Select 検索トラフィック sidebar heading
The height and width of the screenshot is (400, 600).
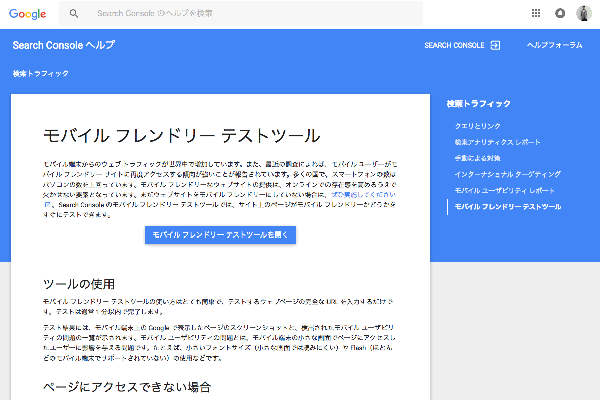point(478,103)
